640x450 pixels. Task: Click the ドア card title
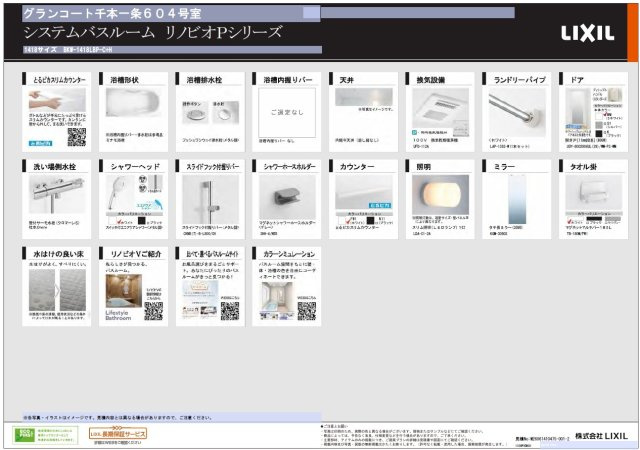pyautogui.click(x=577, y=80)
